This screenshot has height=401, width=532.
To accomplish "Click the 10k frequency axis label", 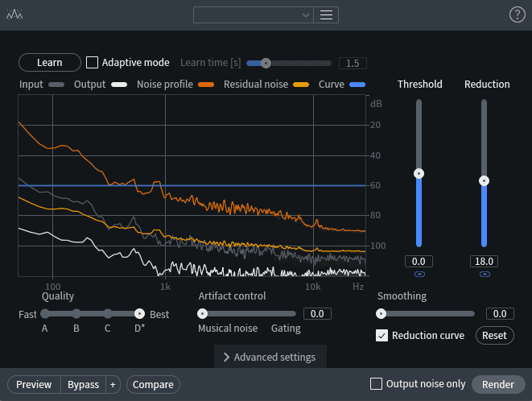I will (x=313, y=287).
